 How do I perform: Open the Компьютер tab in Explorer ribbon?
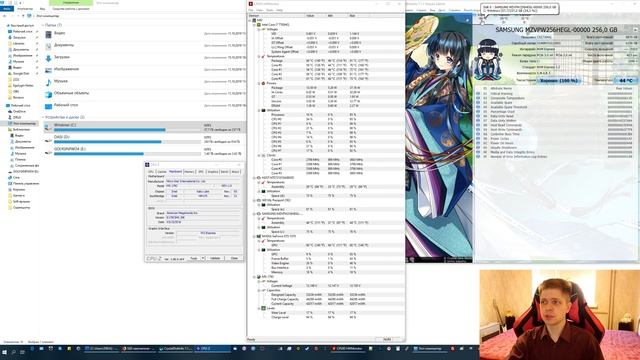pos(25,8)
